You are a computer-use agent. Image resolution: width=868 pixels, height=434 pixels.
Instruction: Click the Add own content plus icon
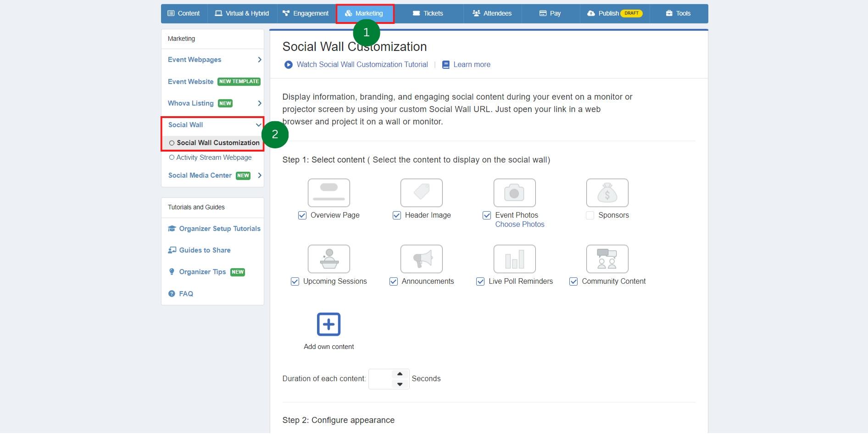click(328, 324)
